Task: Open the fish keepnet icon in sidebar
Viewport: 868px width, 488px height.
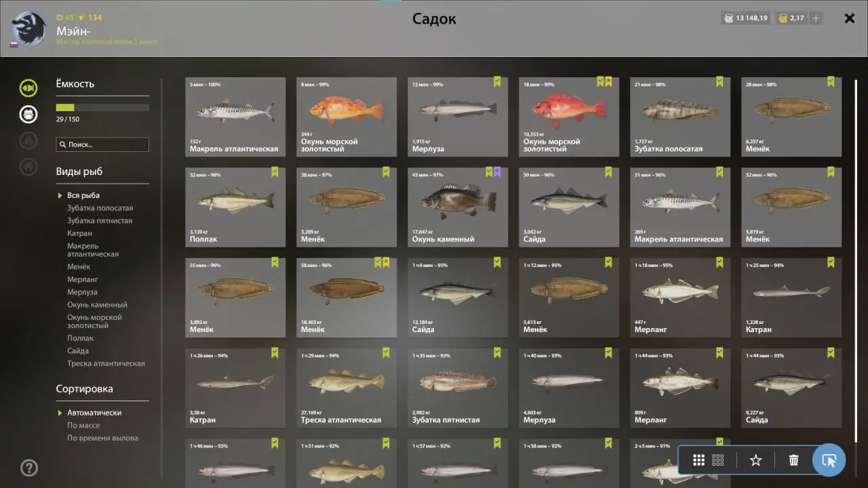Action: tap(28, 87)
